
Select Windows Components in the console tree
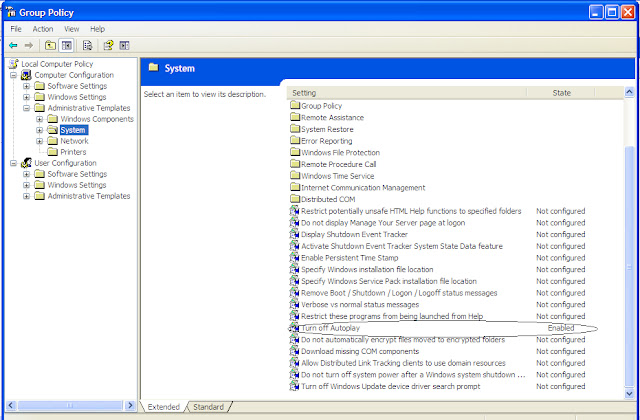pos(97,119)
